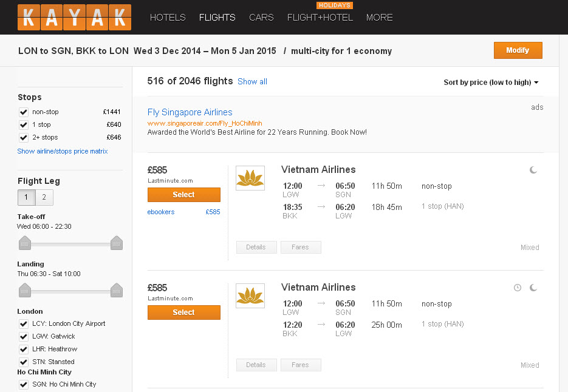
Task: Select the first £585 Lastminute.com flight
Action: click(x=183, y=194)
